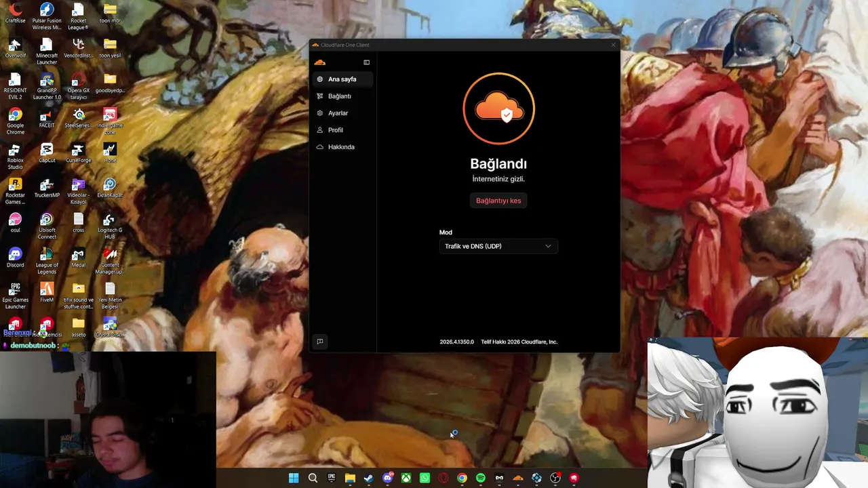The image size is (868, 488).
Task: Open Spotify from the taskbar
Action: (x=481, y=478)
